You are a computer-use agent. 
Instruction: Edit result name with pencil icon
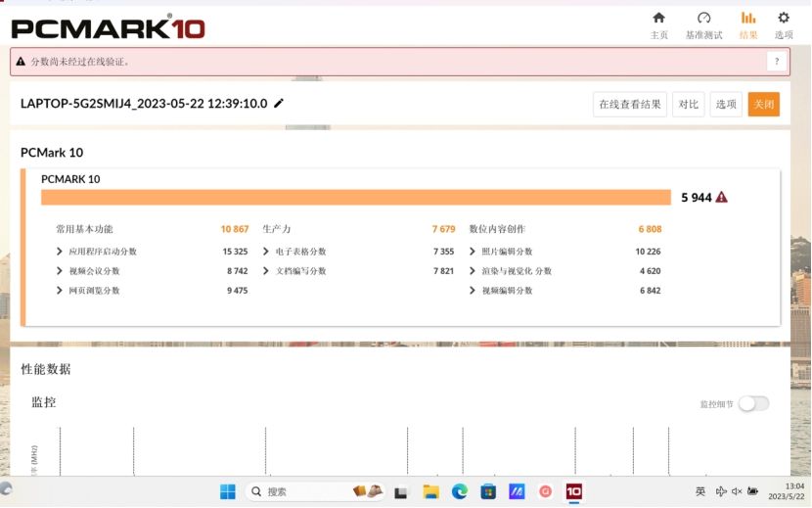click(x=279, y=103)
